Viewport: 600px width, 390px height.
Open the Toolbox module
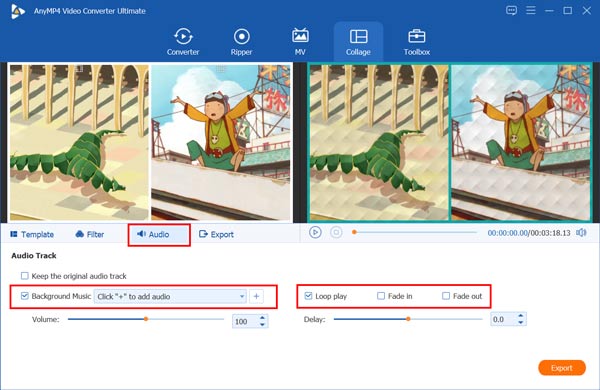417,42
